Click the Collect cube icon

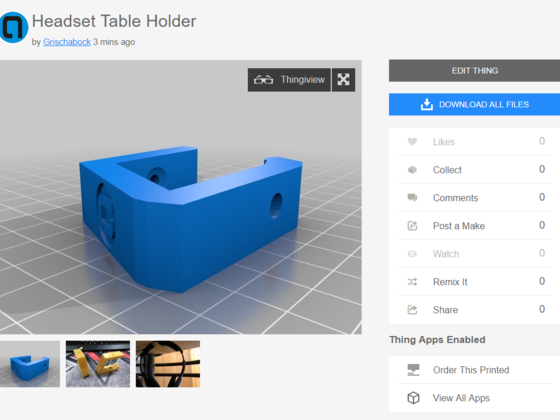(412, 170)
